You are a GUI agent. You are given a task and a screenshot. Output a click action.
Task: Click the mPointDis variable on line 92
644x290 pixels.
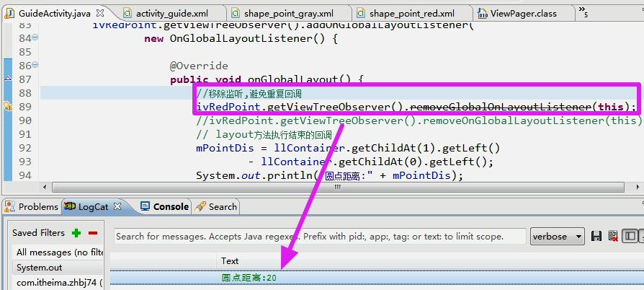click(x=225, y=148)
